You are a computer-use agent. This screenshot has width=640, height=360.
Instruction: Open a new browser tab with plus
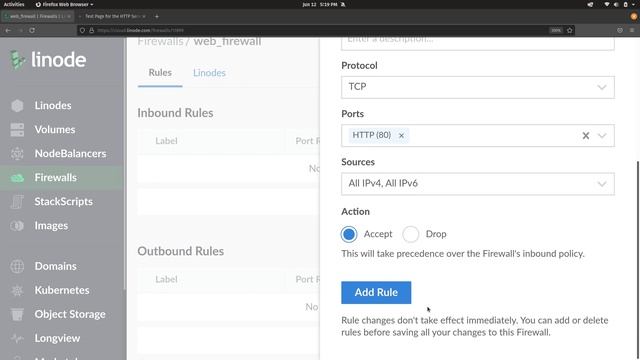[157, 16]
